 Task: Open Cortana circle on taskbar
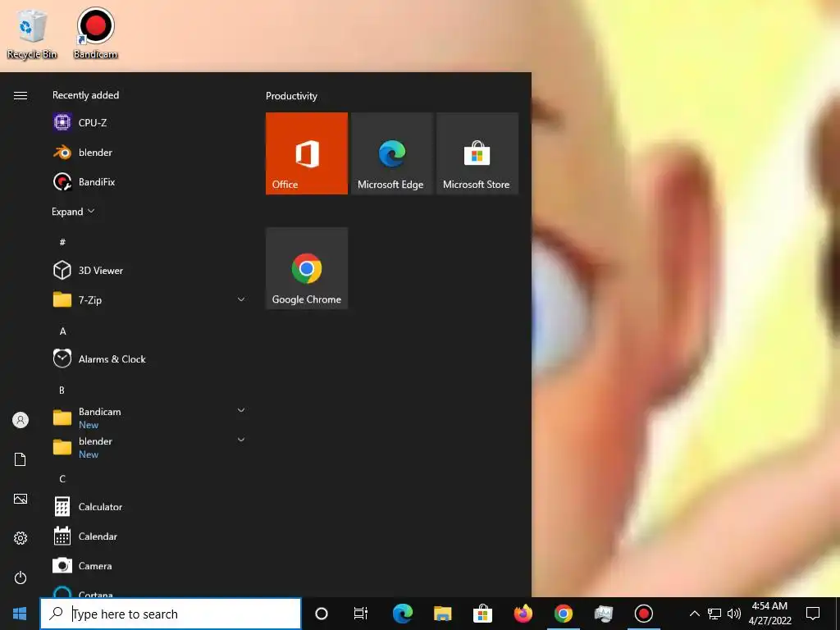click(x=321, y=614)
